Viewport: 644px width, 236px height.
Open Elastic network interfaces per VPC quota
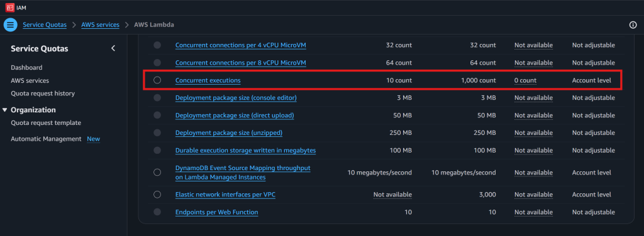click(x=225, y=195)
